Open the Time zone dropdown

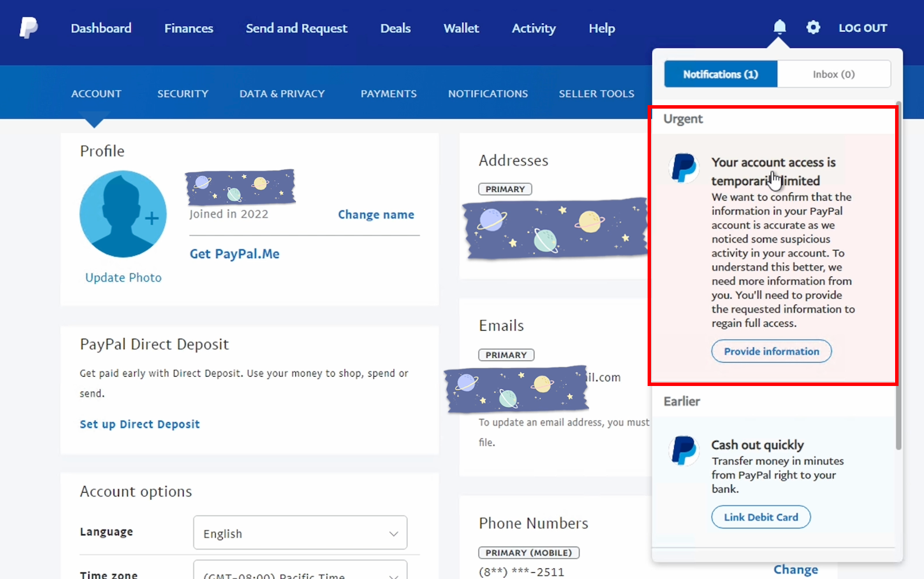tap(300, 571)
